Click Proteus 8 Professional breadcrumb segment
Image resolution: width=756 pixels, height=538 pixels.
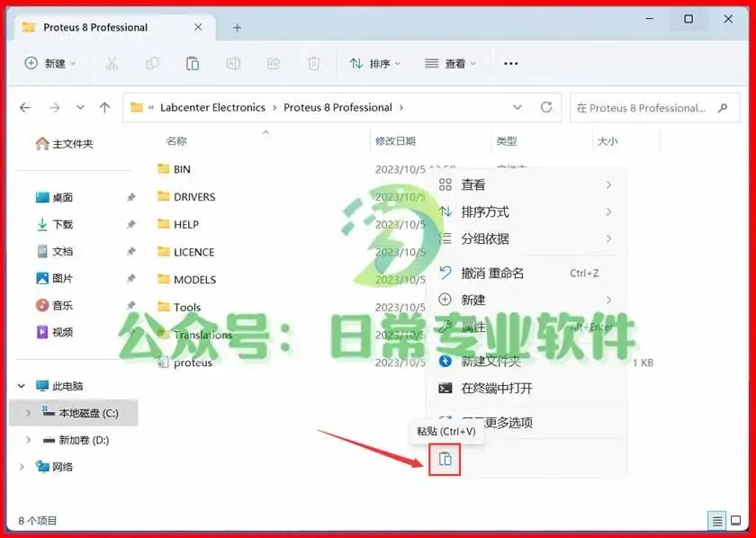point(337,107)
